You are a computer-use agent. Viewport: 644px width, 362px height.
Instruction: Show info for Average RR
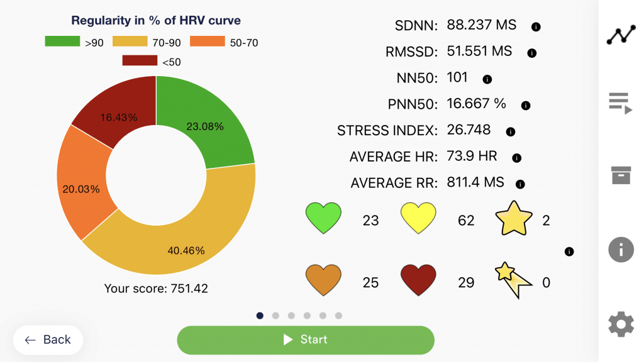520,184
